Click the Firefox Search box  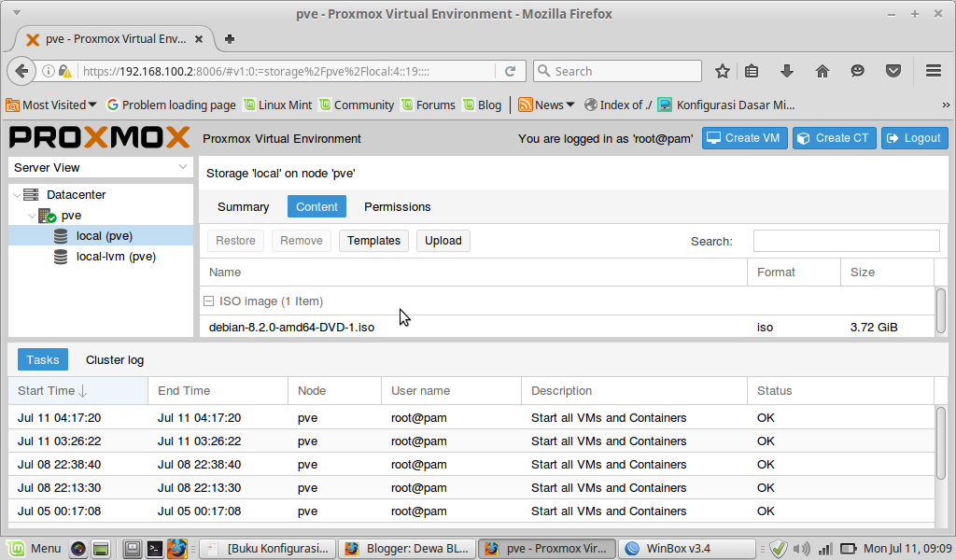pos(617,71)
